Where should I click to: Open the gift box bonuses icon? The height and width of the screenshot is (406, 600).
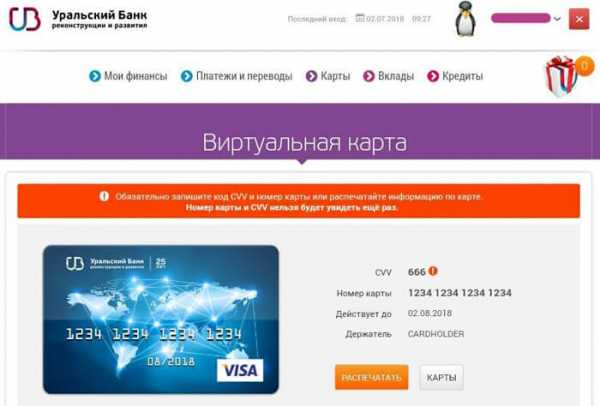pos(561,76)
